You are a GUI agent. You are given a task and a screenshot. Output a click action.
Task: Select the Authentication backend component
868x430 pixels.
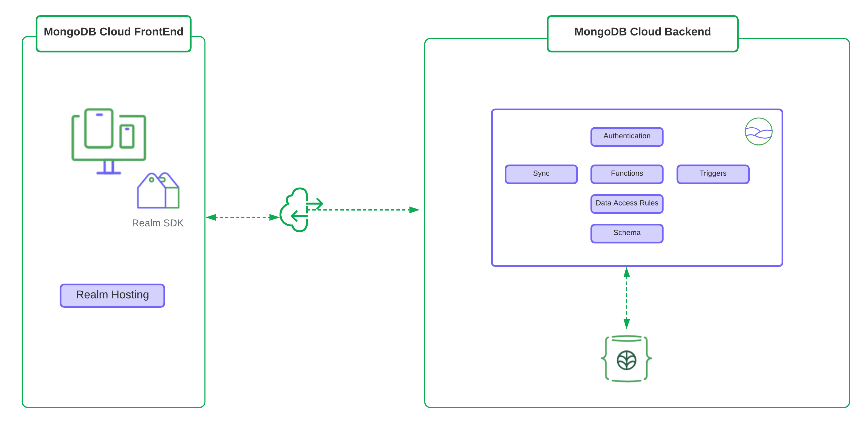pos(627,136)
